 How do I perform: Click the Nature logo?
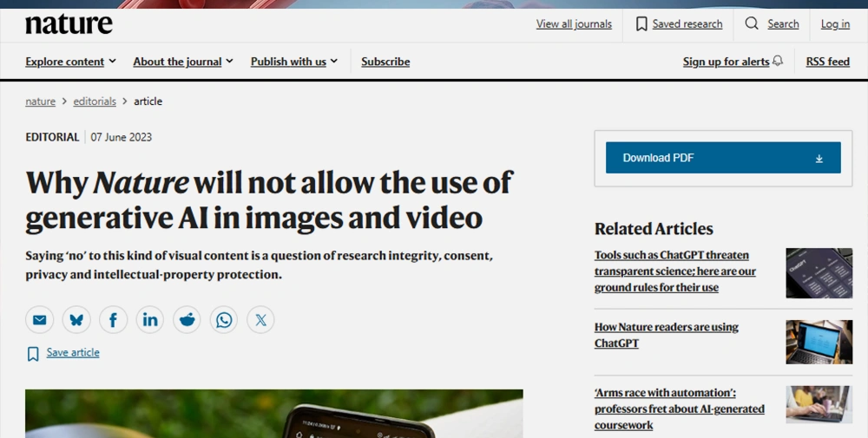pyautogui.click(x=69, y=23)
